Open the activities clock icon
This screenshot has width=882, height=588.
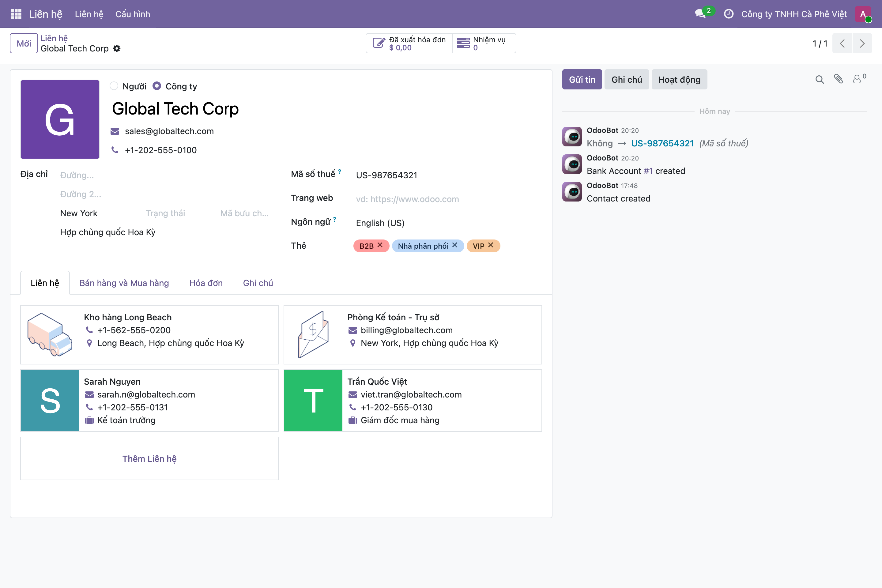729,14
